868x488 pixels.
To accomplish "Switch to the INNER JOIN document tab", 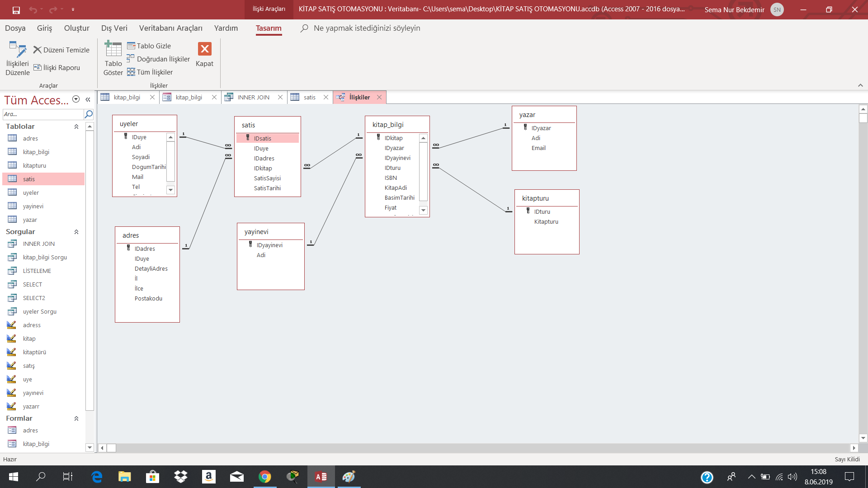I will click(x=253, y=98).
